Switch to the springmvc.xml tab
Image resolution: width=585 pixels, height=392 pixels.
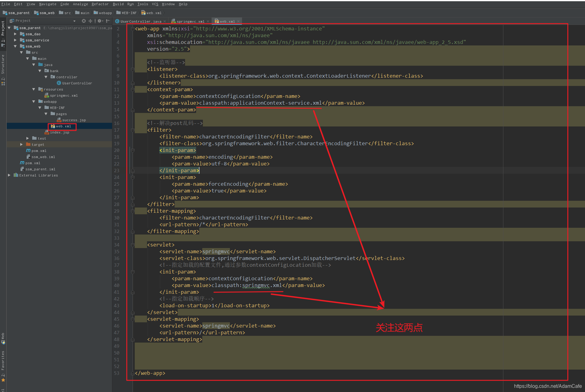tap(190, 21)
